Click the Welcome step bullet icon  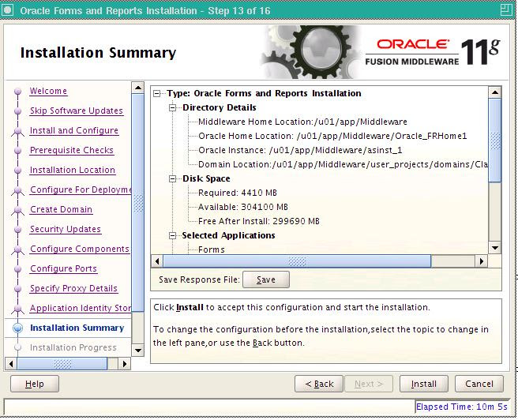pos(18,91)
